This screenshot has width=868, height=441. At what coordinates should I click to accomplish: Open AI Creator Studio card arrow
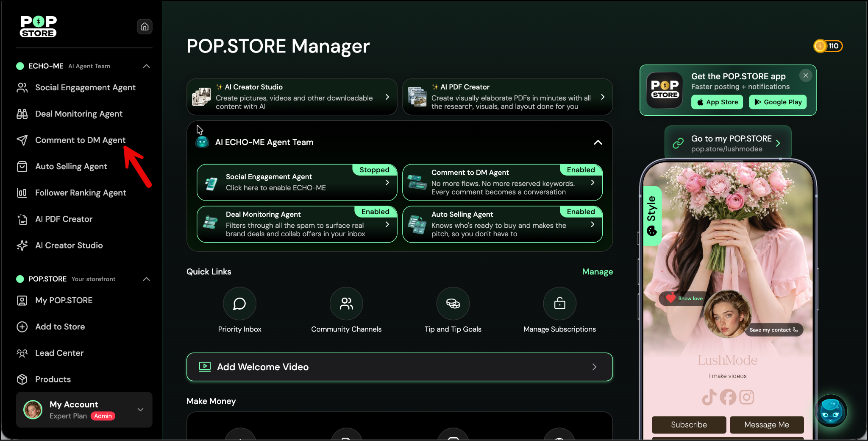387,97
